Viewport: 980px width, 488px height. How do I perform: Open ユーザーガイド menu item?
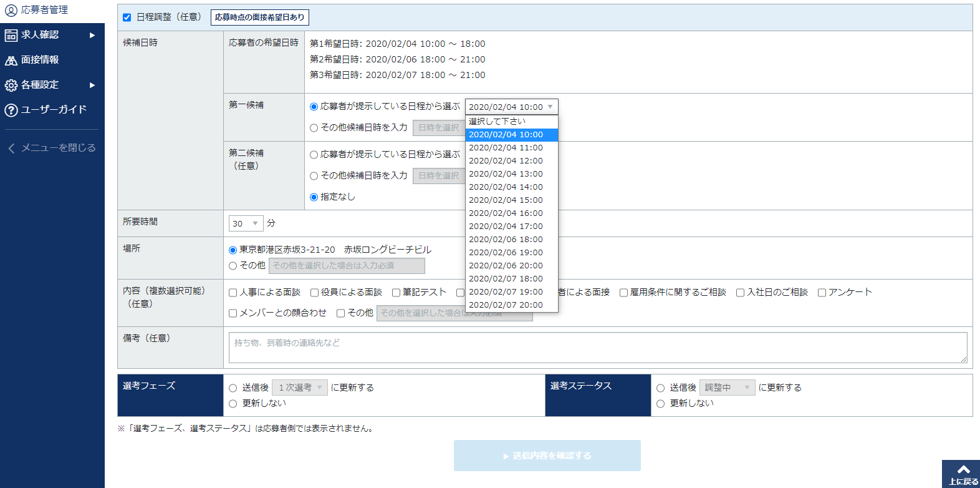(52, 110)
